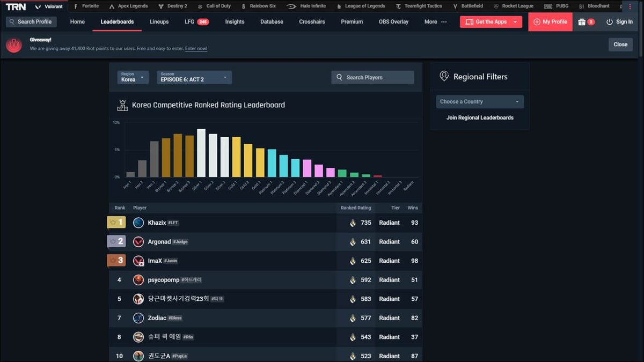Click the leaderboard podium icon by the title
This screenshot has height=362, width=644.
[122, 105]
